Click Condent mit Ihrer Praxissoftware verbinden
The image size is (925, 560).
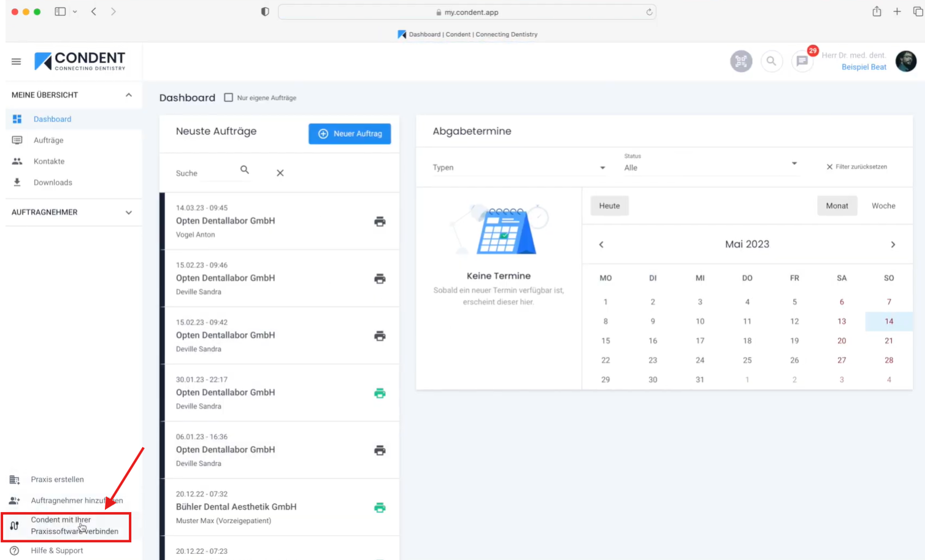pyautogui.click(x=66, y=526)
